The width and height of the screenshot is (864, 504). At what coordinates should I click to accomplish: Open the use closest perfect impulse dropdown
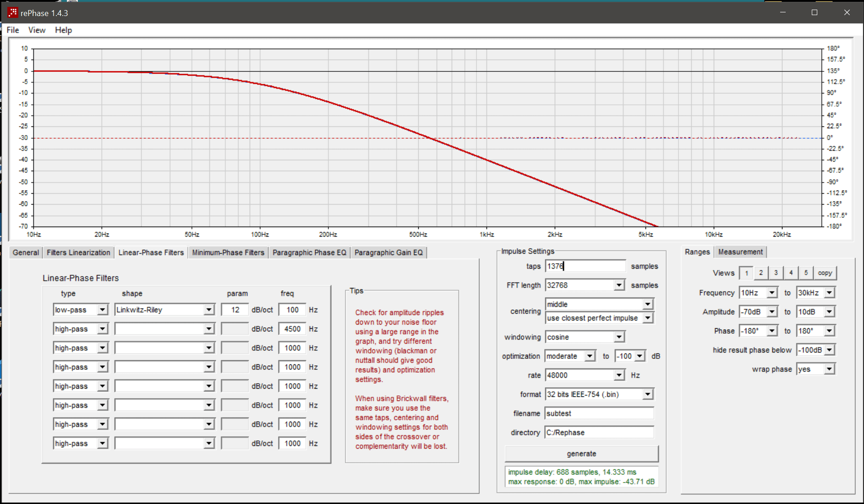[x=647, y=318]
